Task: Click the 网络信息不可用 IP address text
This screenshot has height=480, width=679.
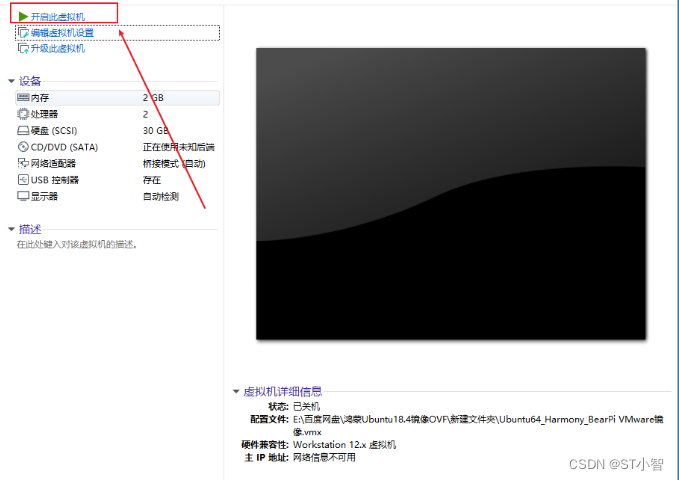Action: (x=324, y=457)
